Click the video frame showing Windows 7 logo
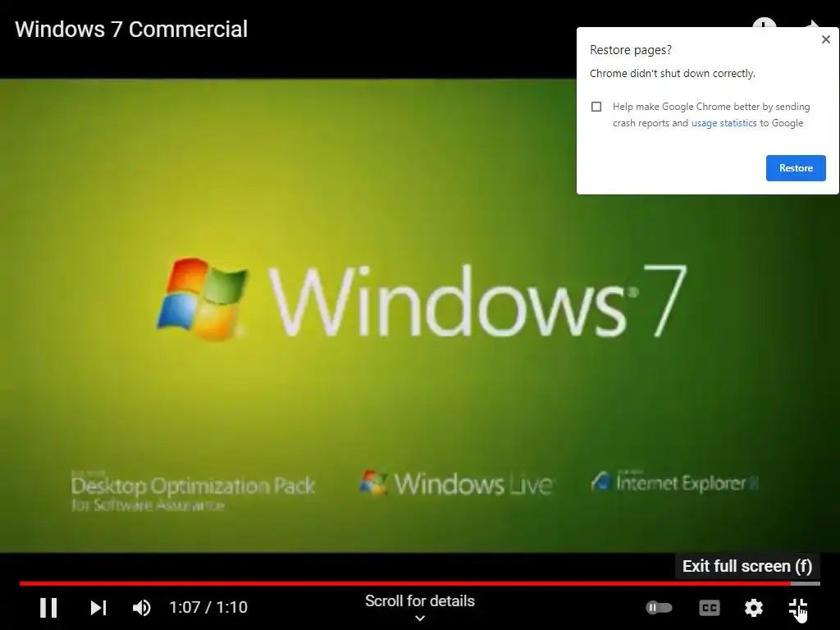Screen dimensions: 840x630 420,316
